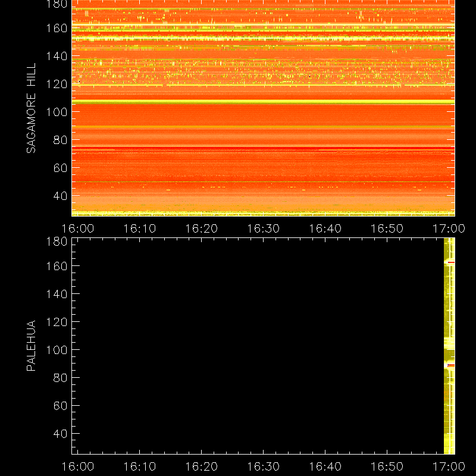Click the 16:50 time label under Palehua plot
Image resolution: width=476 pixels, height=476 pixels.
pyautogui.click(x=387, y=466)
